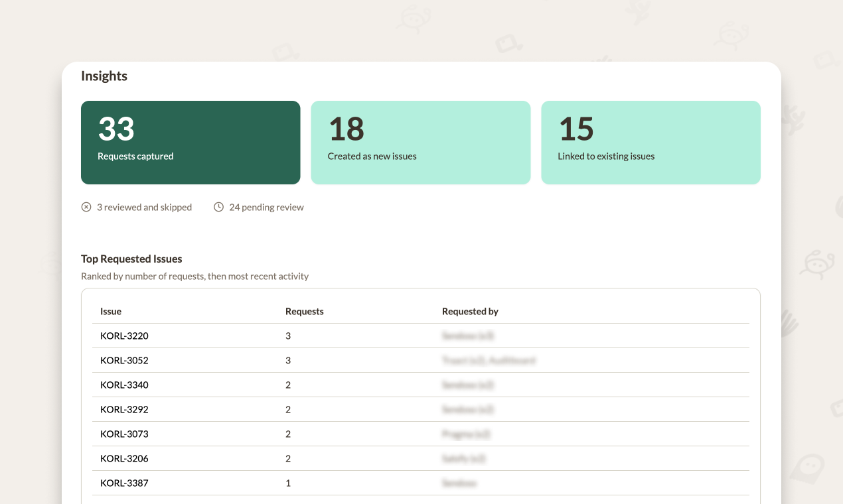The image size is (843, 504).
Task: Select the Requests captured card
Action: [191, 143]
